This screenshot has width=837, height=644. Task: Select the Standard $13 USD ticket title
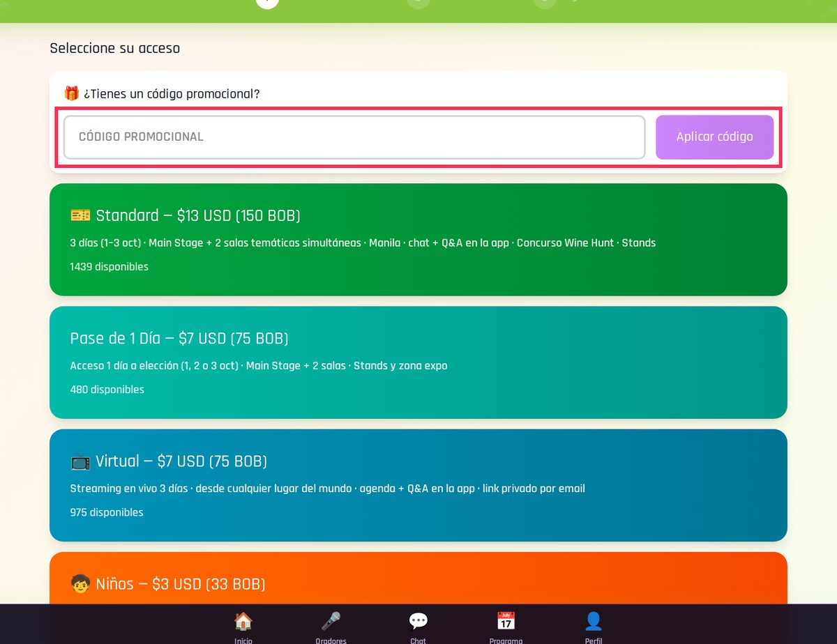(198, 215)
